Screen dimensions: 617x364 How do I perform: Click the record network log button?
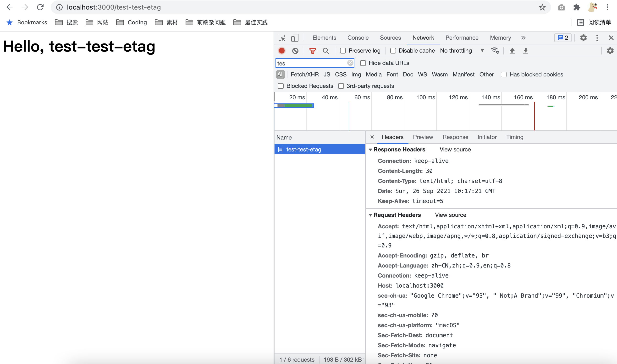(282, 51)
